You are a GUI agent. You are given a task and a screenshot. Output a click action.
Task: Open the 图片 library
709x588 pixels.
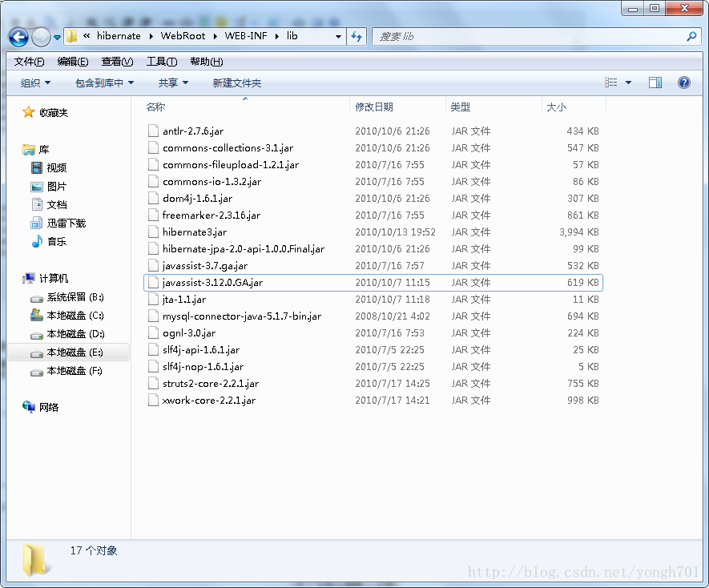pyautogui.click(x=48, y=187)
